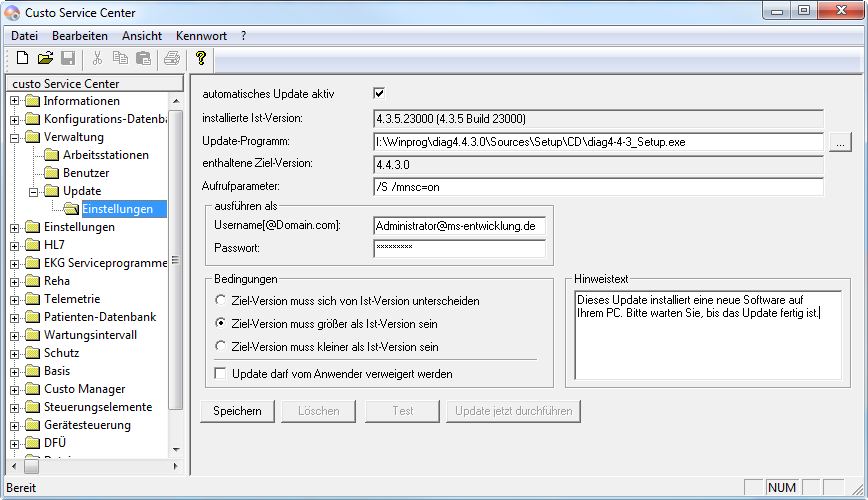Viewport: 868px width, 500px height.
Task: Expand the Steuerungselemente tree node
Action: click(14, 408)
